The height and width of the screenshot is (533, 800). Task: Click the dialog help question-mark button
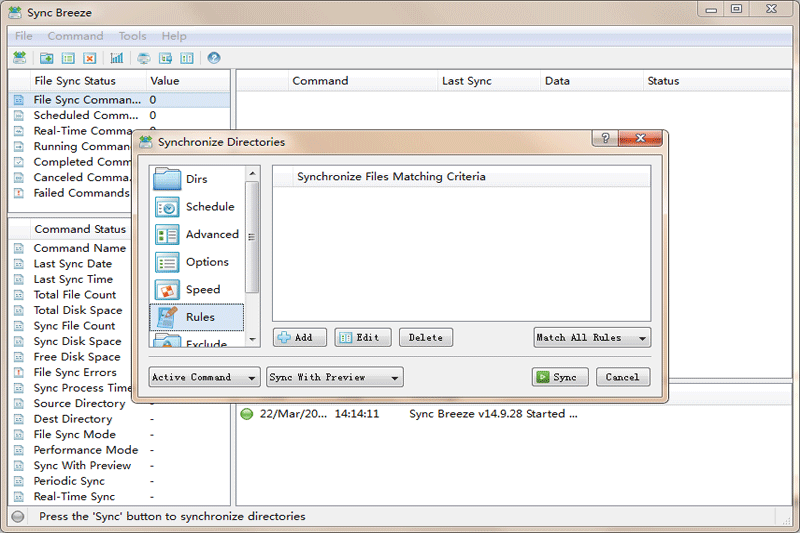[605, 138]
